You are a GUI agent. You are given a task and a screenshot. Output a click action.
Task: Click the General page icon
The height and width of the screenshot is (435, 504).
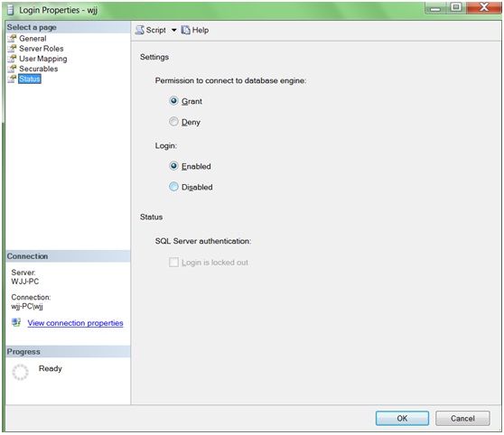point(12,39)
